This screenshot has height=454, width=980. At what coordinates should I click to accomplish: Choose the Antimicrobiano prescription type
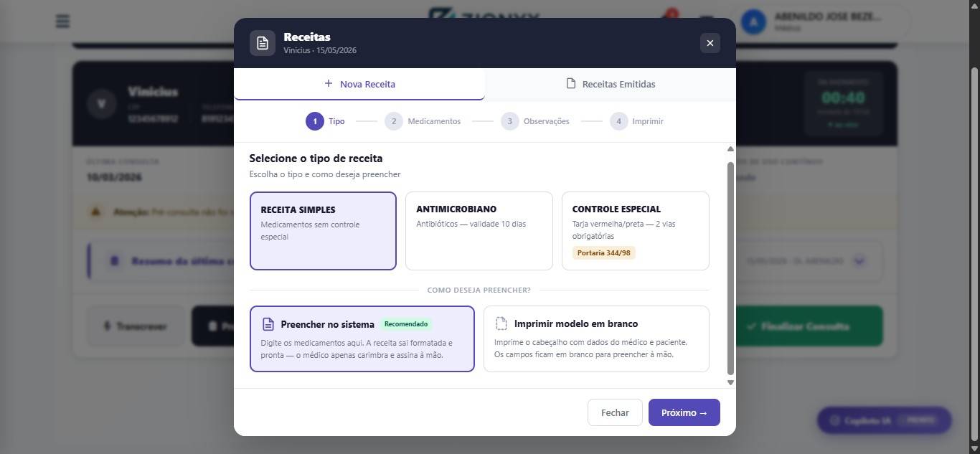tap(479, 231)
